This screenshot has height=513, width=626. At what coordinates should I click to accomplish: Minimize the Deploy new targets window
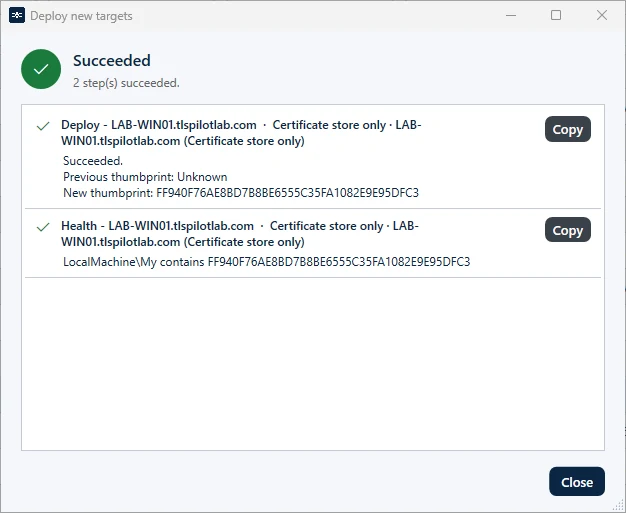pyautogui.click(x=511, y=16)
